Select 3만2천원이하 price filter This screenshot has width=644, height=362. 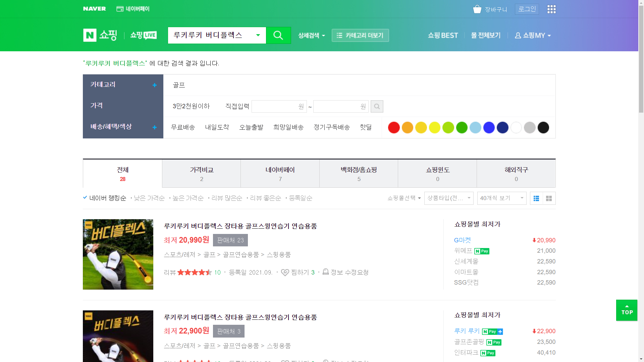coord(191,106)
